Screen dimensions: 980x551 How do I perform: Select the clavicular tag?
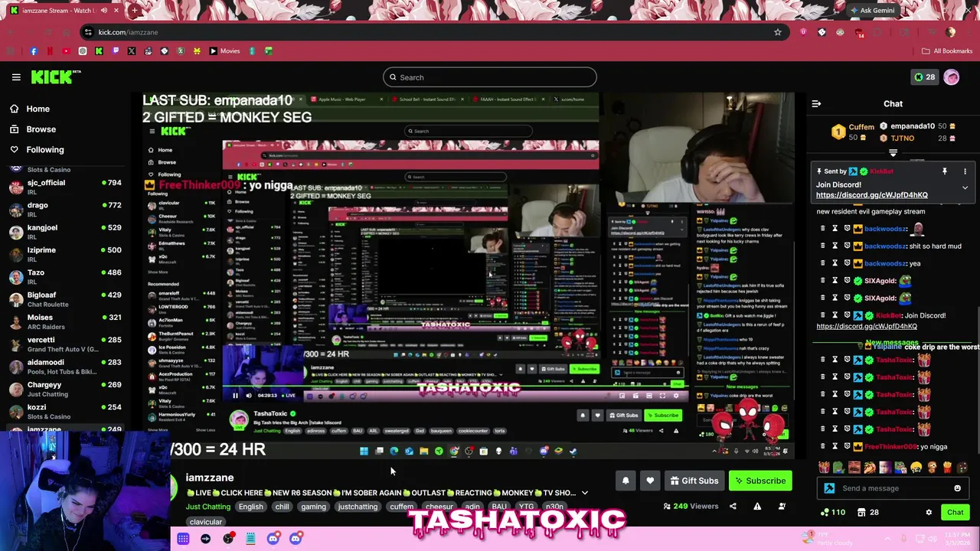(x=206, y=522)
